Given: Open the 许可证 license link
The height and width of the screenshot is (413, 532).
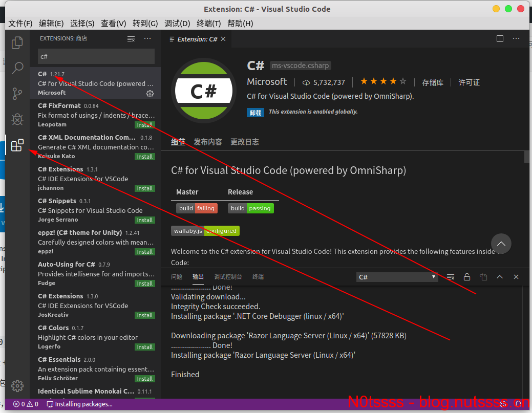Looking at the screenshot, I should 469,83.
